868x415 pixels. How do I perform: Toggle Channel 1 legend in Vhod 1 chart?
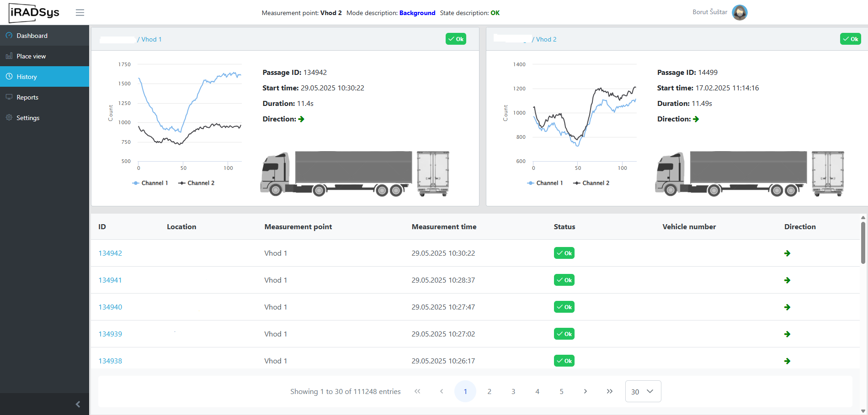(x=150, y=183)
